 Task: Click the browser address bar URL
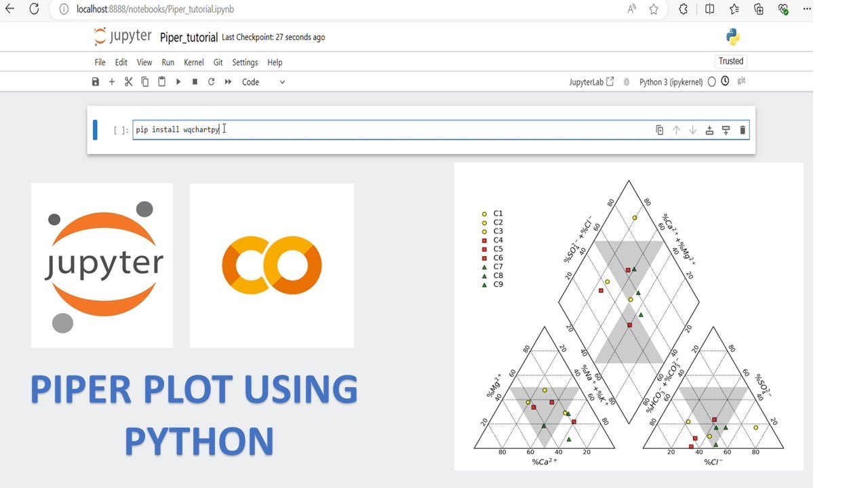pos(155,9)
